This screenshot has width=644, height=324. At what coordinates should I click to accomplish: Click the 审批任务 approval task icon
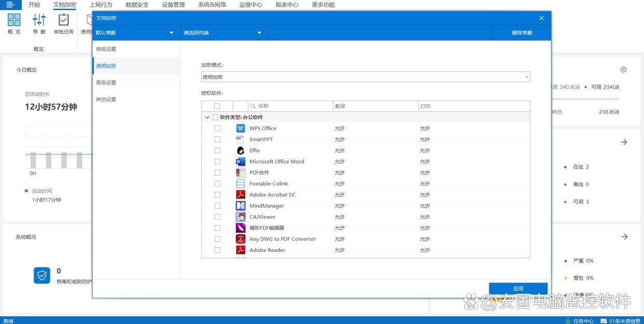point(64,21)
